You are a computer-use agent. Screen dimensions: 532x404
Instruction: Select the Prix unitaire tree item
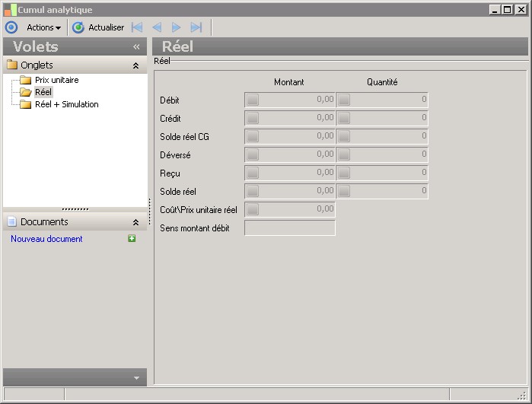[56, 80]
